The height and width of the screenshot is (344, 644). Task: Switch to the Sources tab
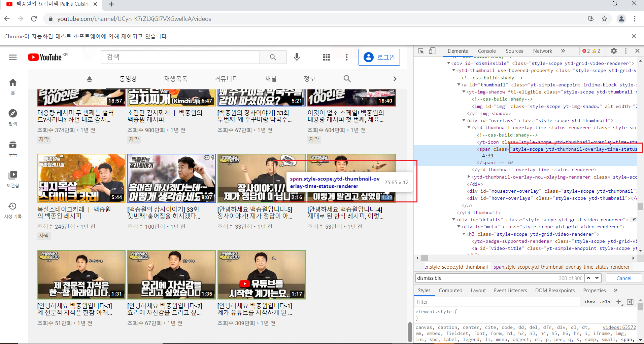pos(514,51)
